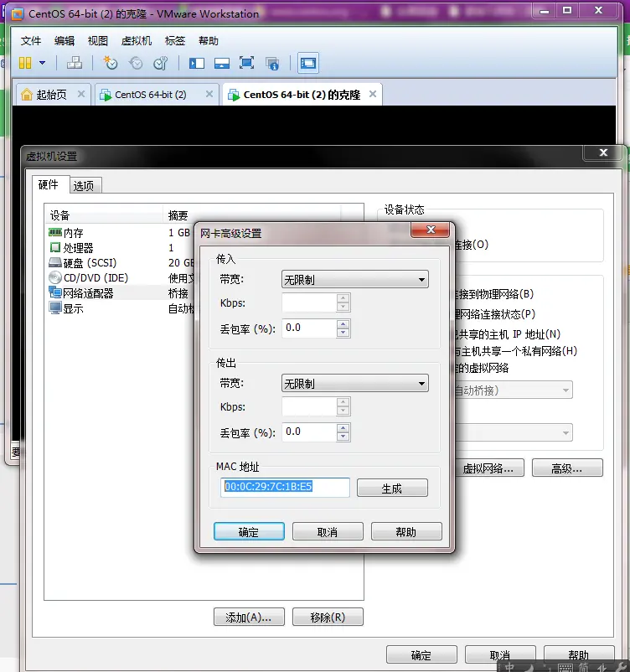630x672 pixels.
Task: Open the 视图 menu
Action: pos(98,41)
